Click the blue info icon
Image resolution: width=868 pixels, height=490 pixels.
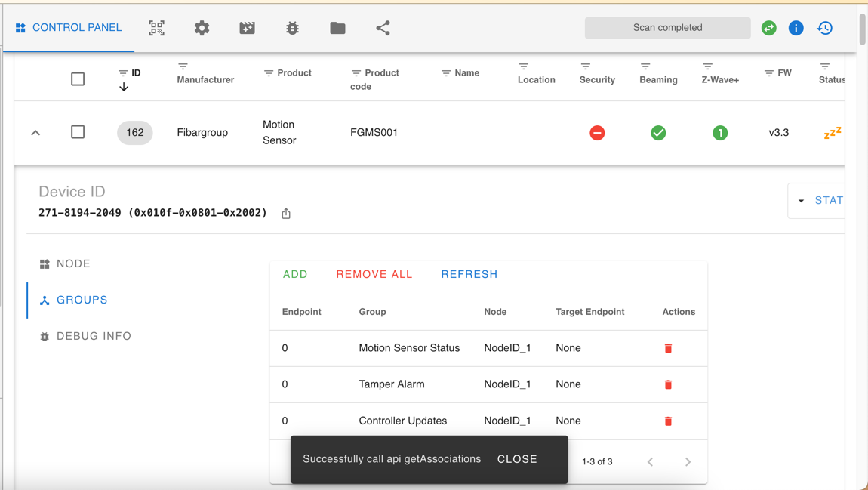coord(796,27)
